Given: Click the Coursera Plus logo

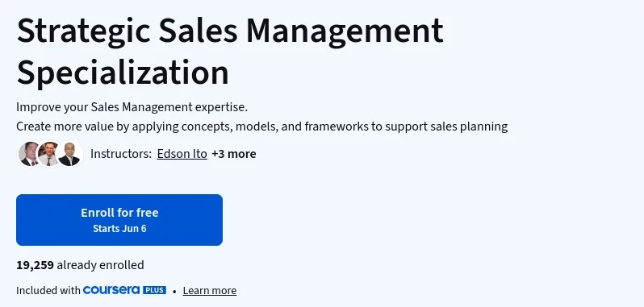Looking at the screenshot, I should [124, 290].
